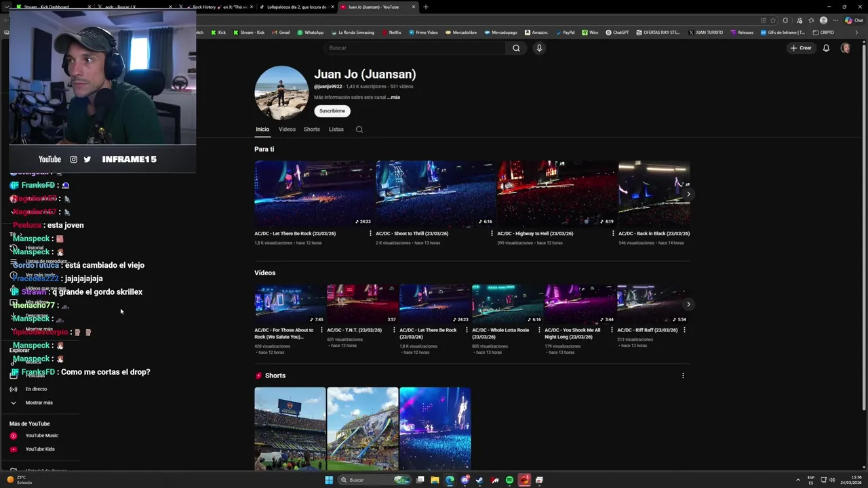The image size is (868, 488).
Task: Open the CRIPTO bookmarks folder
Action: [823, 33]
